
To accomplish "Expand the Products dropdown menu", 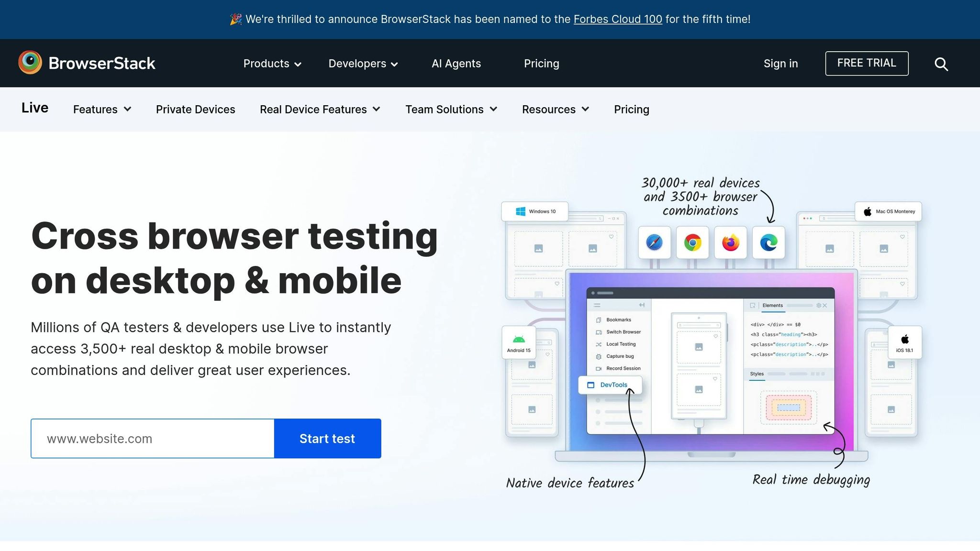I will 272,64.
